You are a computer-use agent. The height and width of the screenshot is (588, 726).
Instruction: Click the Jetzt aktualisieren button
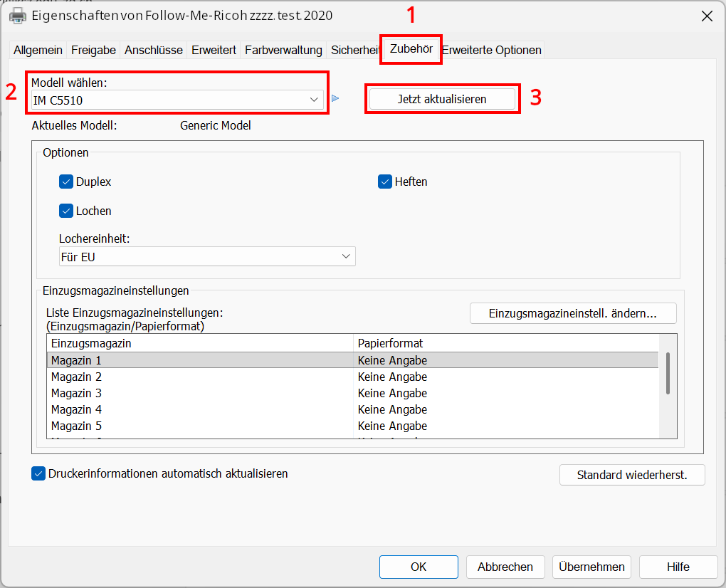coord(441,99)
